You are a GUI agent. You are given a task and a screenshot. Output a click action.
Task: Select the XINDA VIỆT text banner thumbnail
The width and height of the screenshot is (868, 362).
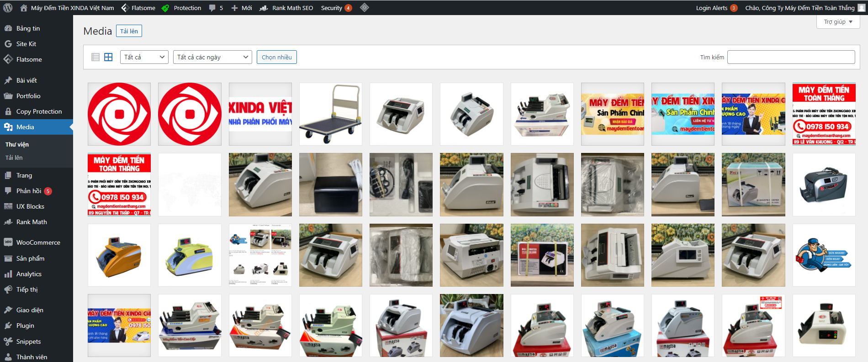[x=260, y=114]
